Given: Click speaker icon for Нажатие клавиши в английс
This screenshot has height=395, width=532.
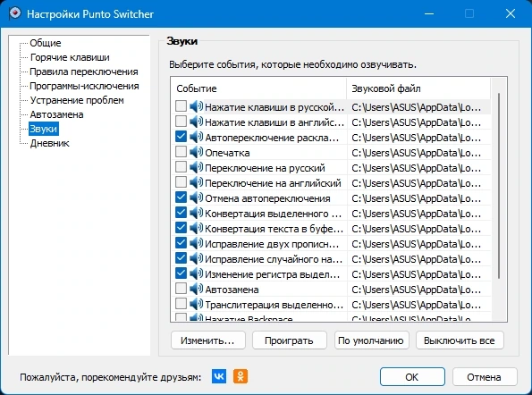Looking at the screenshot, I should [196, 122].
